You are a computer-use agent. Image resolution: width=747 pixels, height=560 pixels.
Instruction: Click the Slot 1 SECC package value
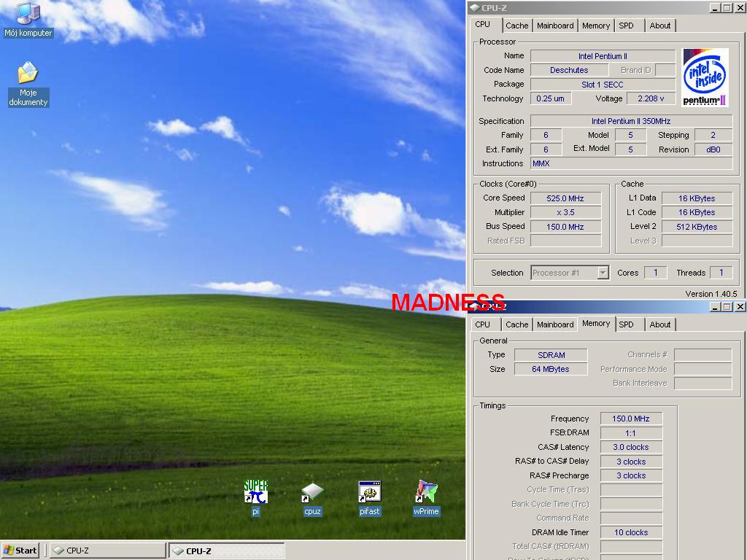pyautogui.click(x=603, y=85)
